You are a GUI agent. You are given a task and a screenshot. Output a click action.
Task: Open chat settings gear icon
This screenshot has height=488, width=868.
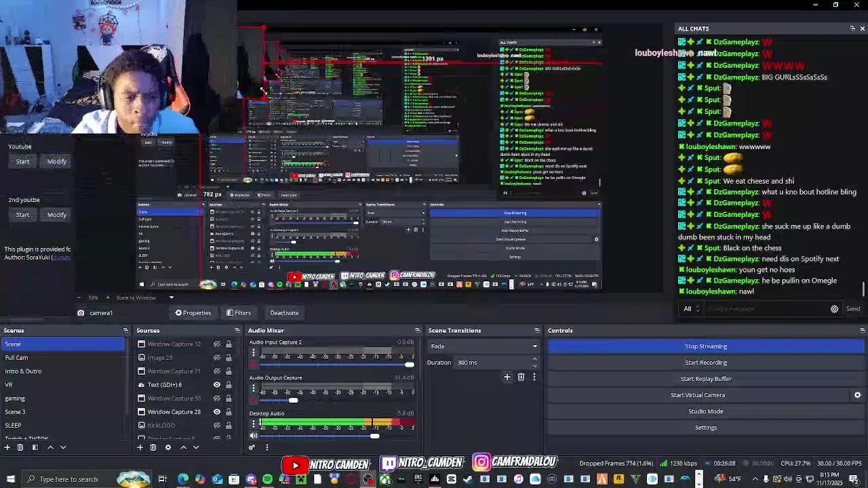835,309
